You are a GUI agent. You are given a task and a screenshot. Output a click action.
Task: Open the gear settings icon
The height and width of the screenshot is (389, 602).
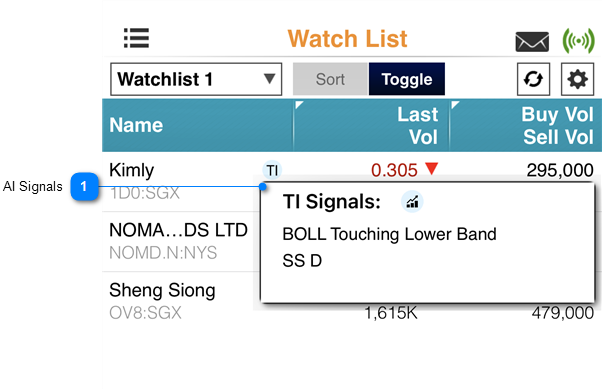[577, 79]
